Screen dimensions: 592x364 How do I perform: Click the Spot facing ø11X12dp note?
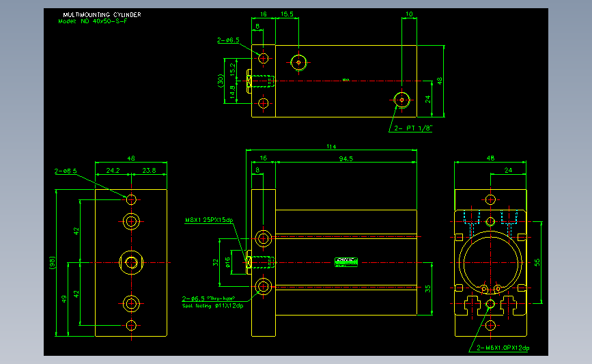point(212,306)
